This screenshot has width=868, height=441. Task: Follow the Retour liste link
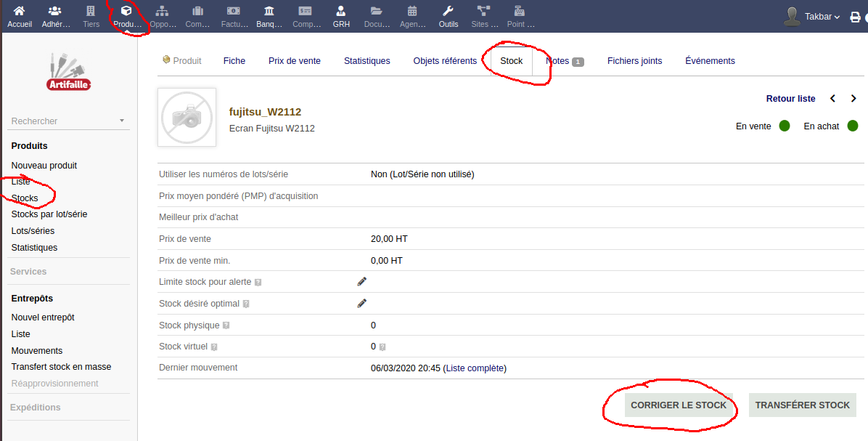coord(790,99)
